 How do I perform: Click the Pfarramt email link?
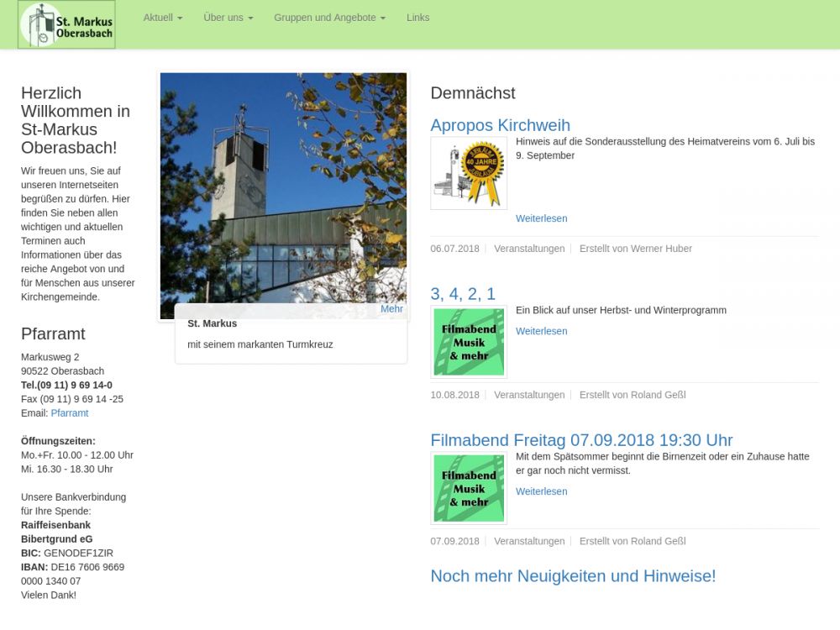pyautogui.click(x=70, y=413)
